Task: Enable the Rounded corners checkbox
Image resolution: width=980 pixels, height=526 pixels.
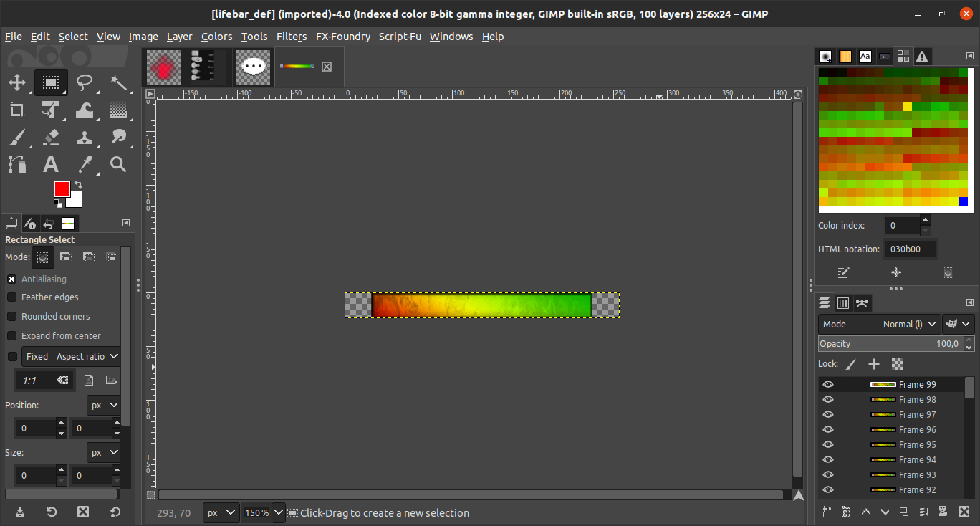Action: click(12, 317)
